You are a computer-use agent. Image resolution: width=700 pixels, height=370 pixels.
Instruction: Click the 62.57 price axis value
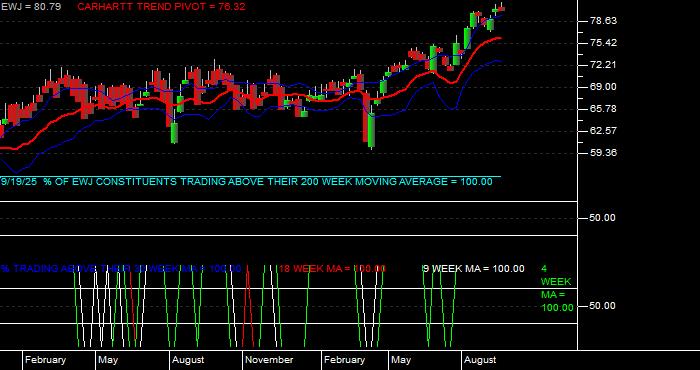(x=604, y=131)
